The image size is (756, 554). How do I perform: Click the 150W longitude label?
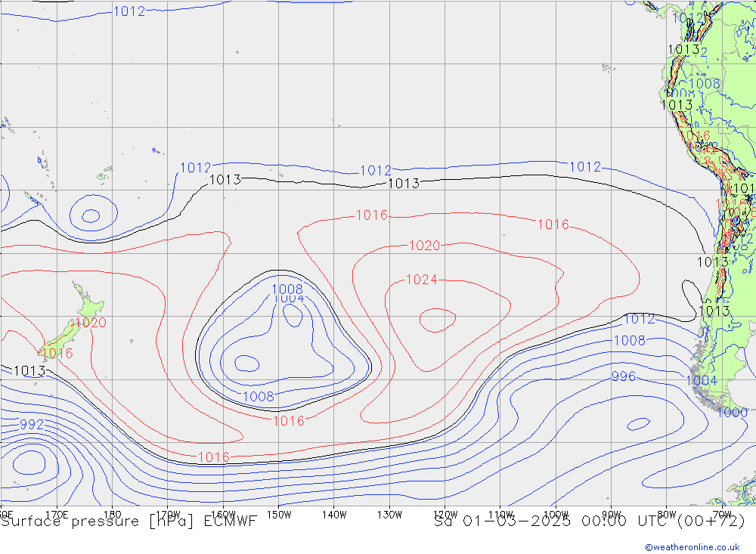click(x=279, y=515)
